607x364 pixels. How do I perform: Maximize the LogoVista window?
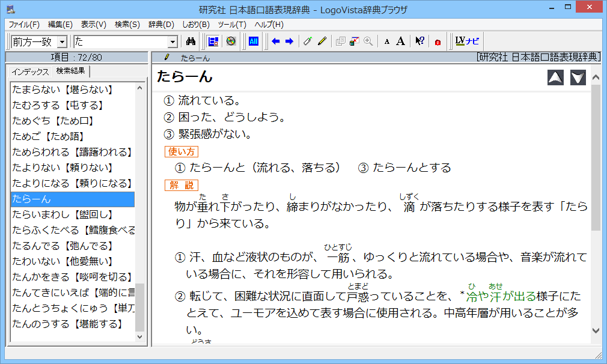tap(568, 7)
